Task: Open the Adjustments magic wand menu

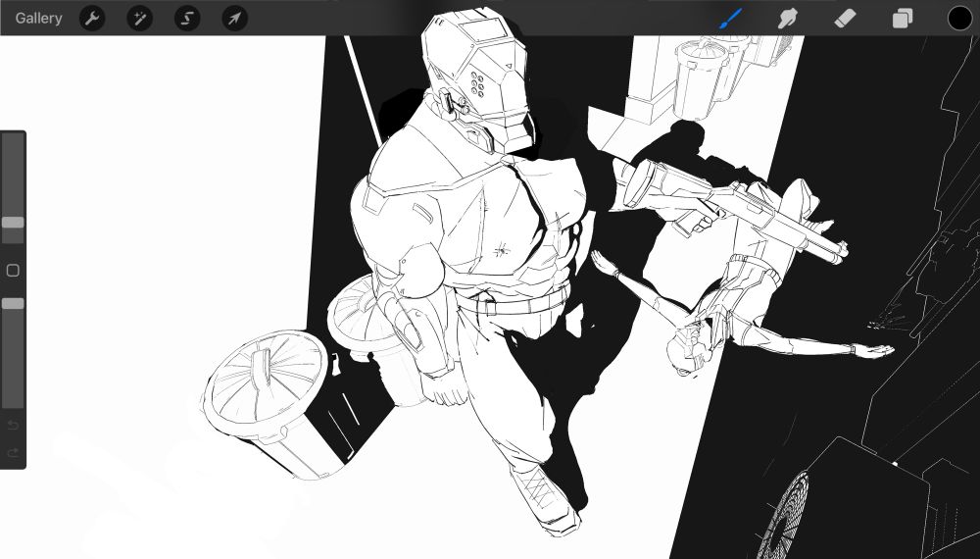Action: tap(139, 18)
